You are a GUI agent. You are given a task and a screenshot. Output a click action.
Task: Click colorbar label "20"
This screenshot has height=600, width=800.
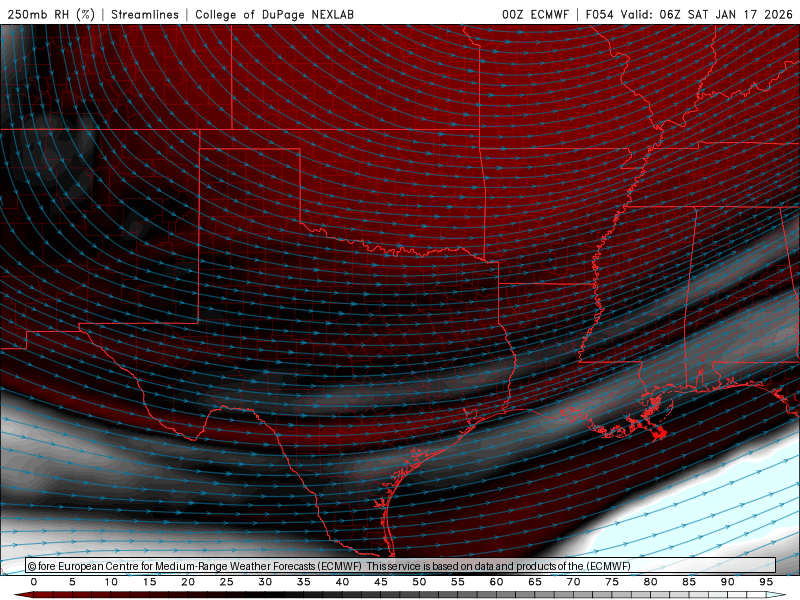click(x=188, y=582)
